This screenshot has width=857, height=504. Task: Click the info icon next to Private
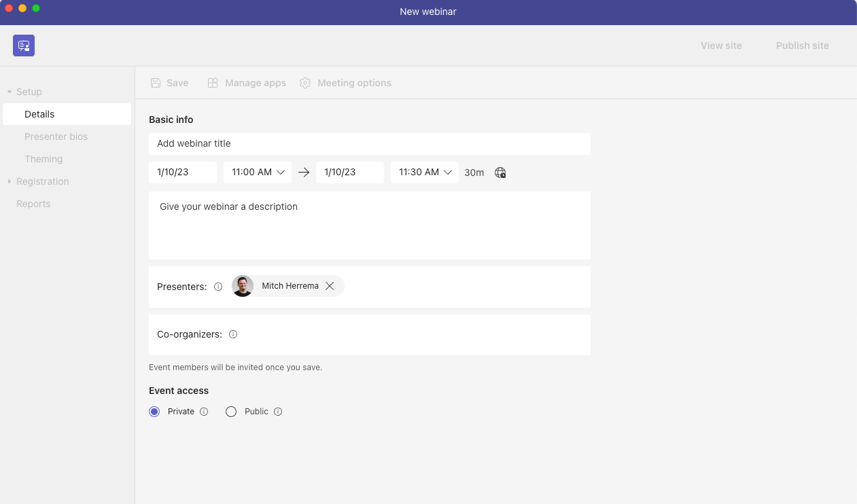tap(204, 412)
